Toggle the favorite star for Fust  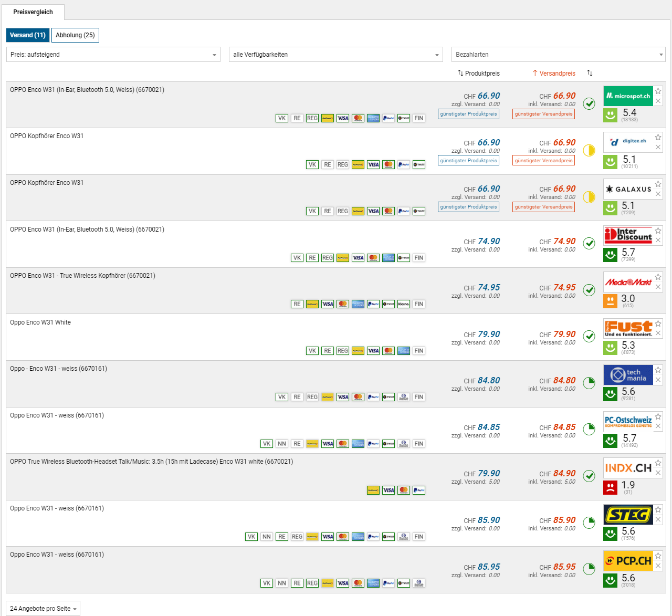click(658, 324)
